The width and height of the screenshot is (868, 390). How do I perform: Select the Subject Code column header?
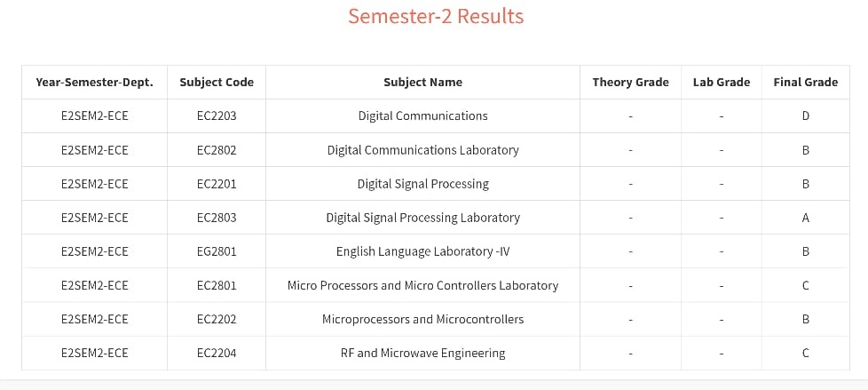217,83
